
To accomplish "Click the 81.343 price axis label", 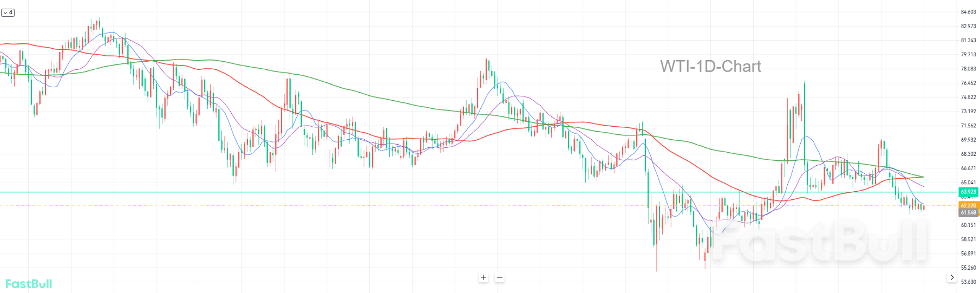I will [968, 41].
